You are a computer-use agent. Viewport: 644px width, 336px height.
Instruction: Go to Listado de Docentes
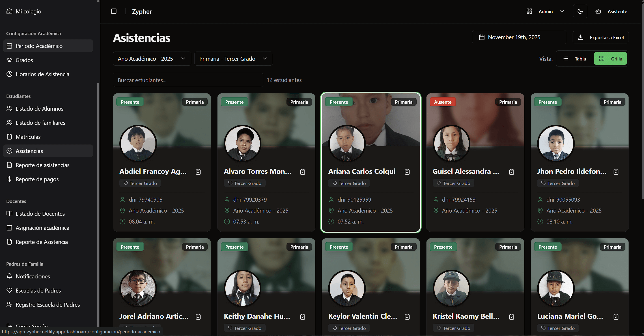pos(40,213)
